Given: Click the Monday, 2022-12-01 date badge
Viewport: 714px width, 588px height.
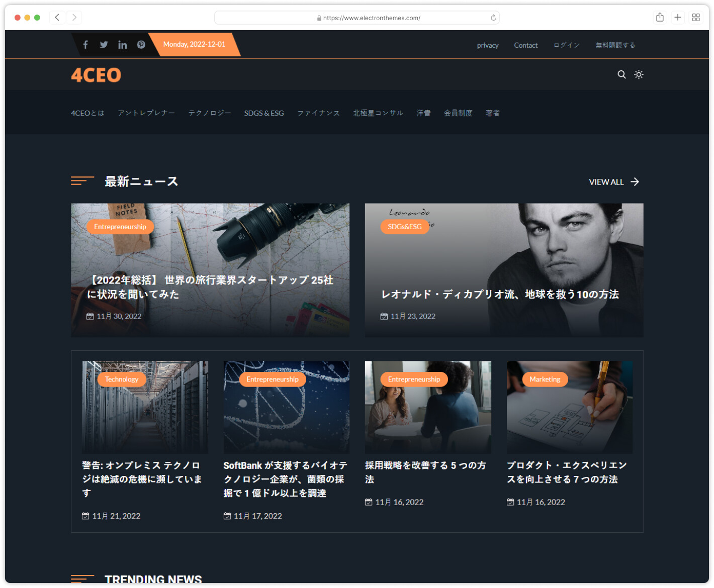Looking at the screenshot, I should (194, 44).
